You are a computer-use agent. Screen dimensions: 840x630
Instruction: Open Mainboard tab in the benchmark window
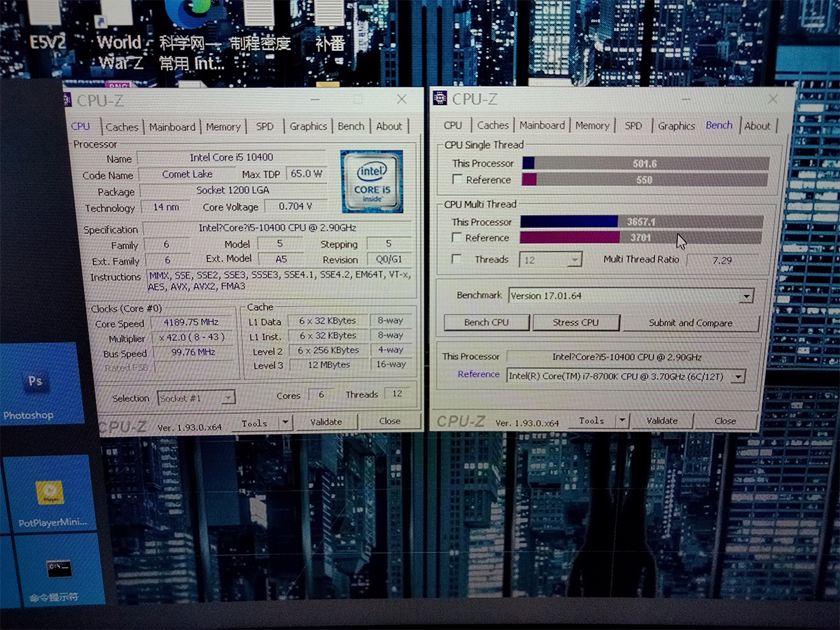coord(542,125)
